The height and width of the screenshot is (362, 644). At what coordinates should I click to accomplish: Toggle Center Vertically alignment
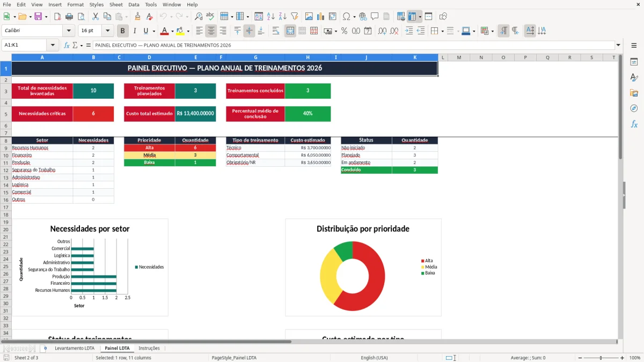pos(249,31)
